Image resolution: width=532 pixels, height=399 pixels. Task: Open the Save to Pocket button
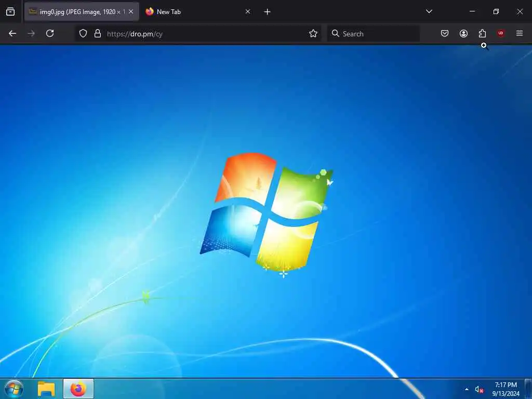coord(445,33)
